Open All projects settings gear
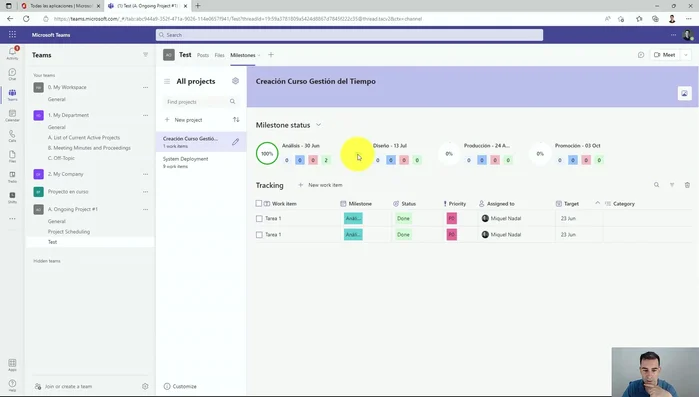The height and width of the screenshot is (397, 699). tap(235, 81)
